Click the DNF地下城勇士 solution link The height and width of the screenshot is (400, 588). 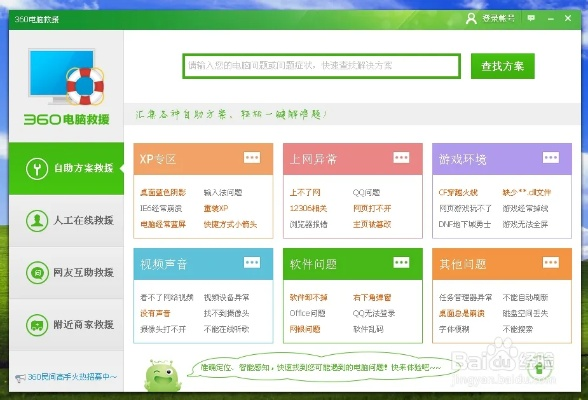point(465,225)
